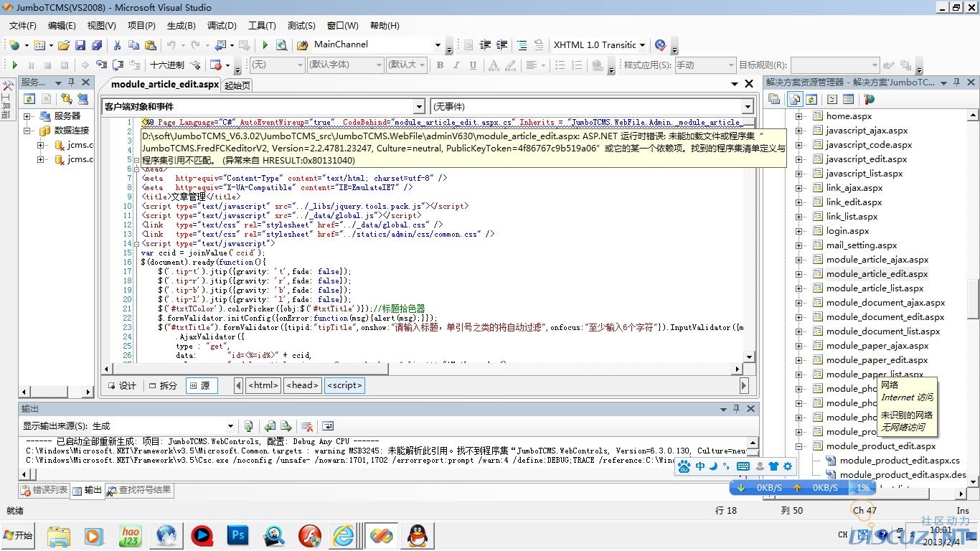The image size is (980, 551).
Task: Toggle Bold formatting button
Action: click(440, 65)
